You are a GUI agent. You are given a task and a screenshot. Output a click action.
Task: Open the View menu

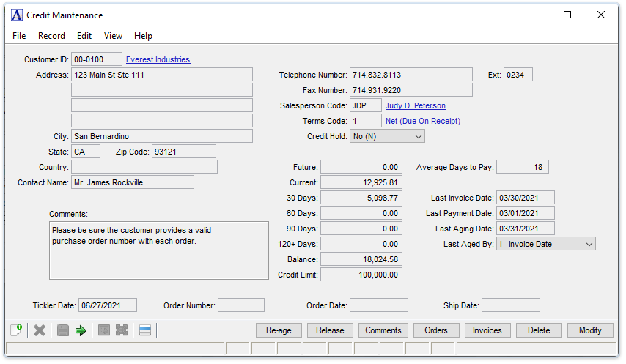113,36
